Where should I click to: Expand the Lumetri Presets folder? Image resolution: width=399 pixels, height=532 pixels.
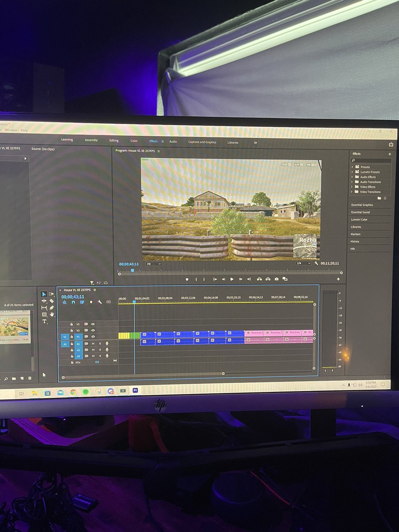[x=352, y=172]
